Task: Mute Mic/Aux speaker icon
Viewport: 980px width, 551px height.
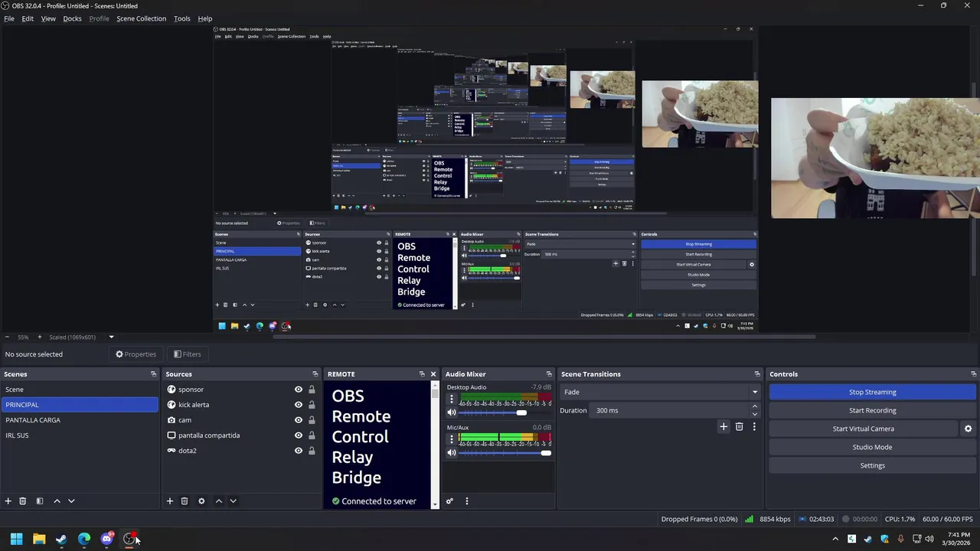Action: click(x=452, y=453)
